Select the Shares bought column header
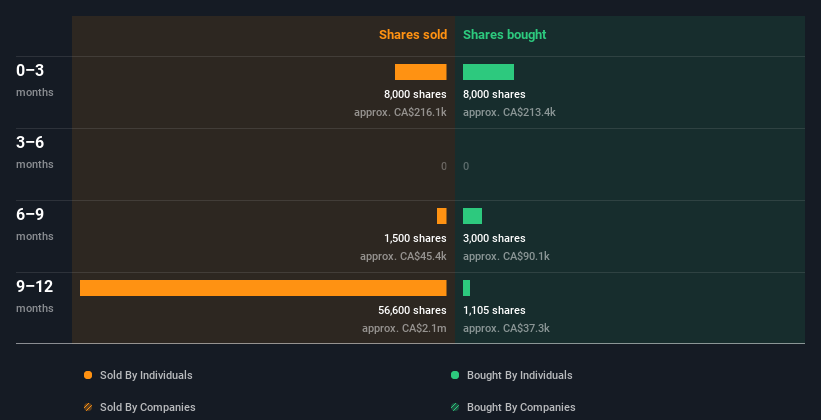This screenshot has width=821, height=420. (505, 35)
